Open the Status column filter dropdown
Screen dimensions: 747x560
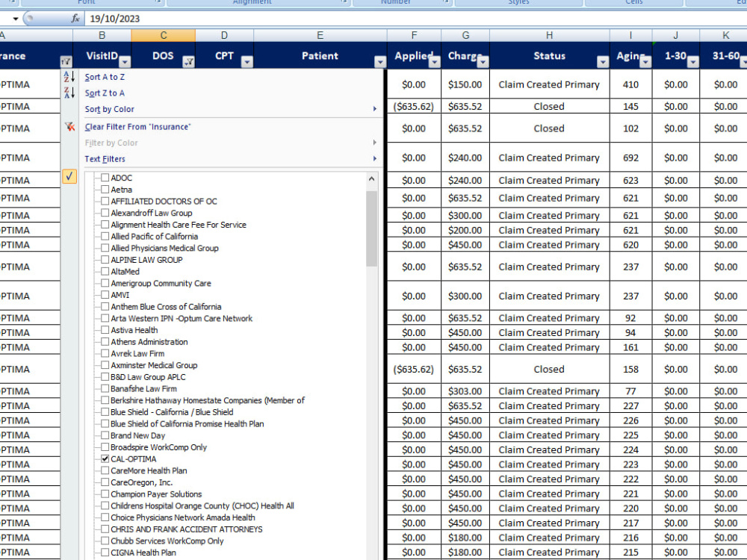tap(603, 61)
